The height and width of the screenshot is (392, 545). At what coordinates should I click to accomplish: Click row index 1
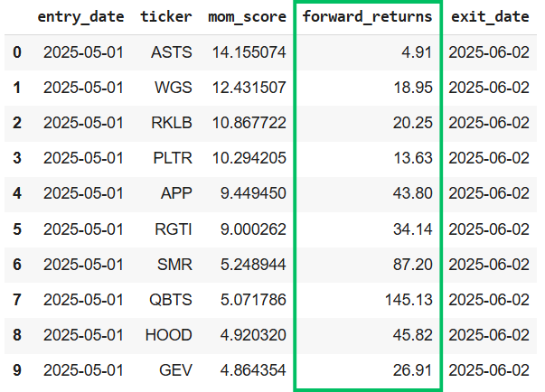pos(17,88)
